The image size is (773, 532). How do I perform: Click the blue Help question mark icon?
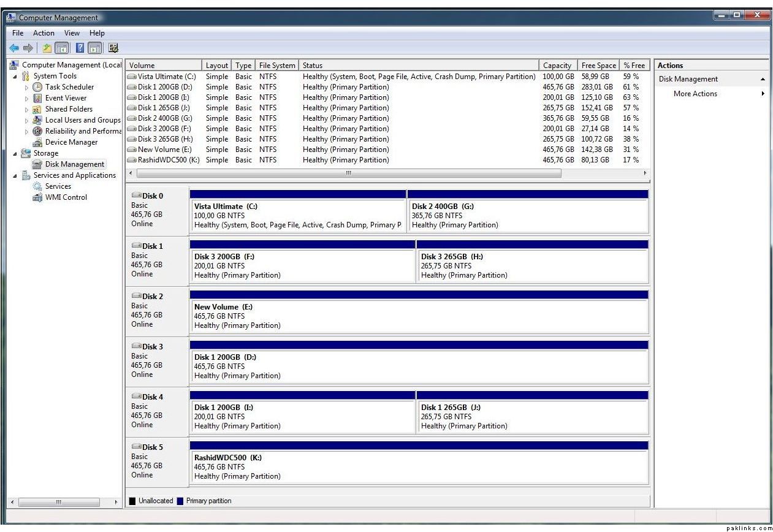click(80, 48)
